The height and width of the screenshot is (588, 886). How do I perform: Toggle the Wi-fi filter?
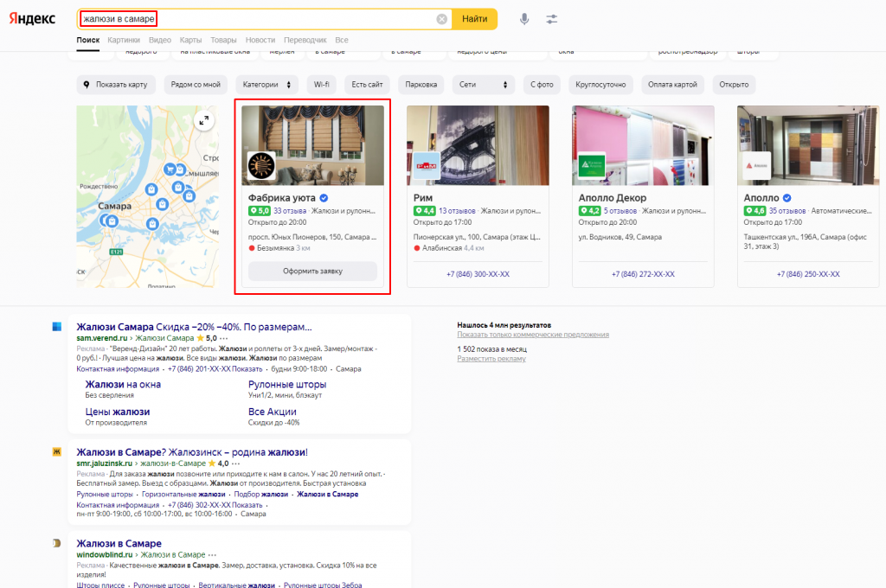point(322,85)
